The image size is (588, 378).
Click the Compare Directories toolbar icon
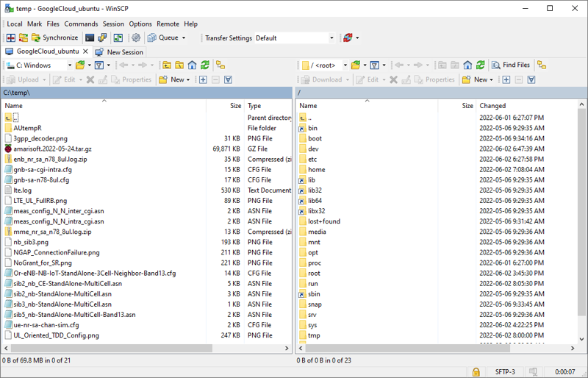click(11, 38)
